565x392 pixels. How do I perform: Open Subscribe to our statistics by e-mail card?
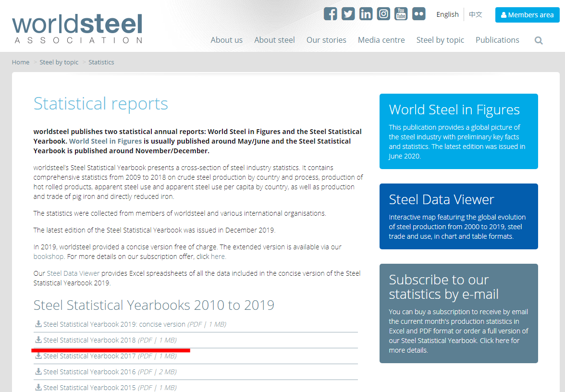pos(459,313)
